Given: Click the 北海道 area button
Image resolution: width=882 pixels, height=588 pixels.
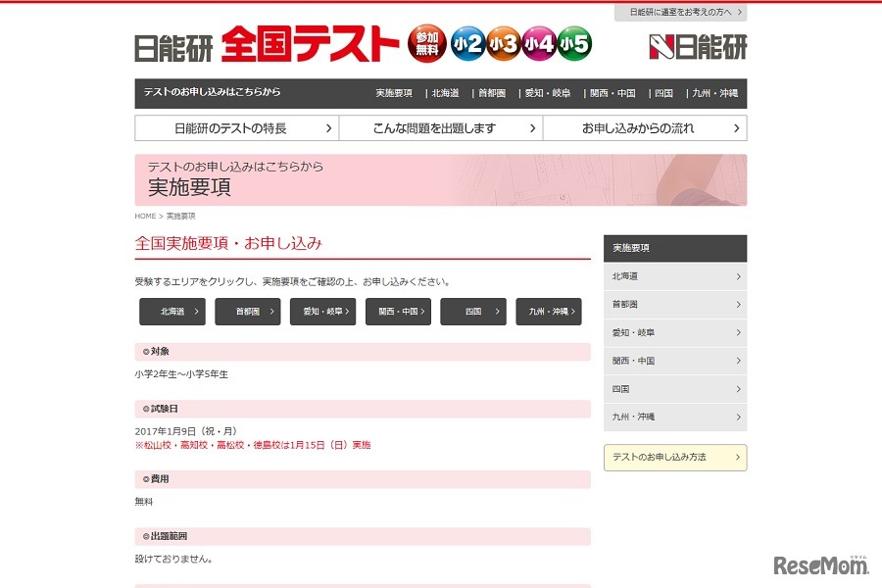Looking at the screenshot, I should [x=172, y=312].
